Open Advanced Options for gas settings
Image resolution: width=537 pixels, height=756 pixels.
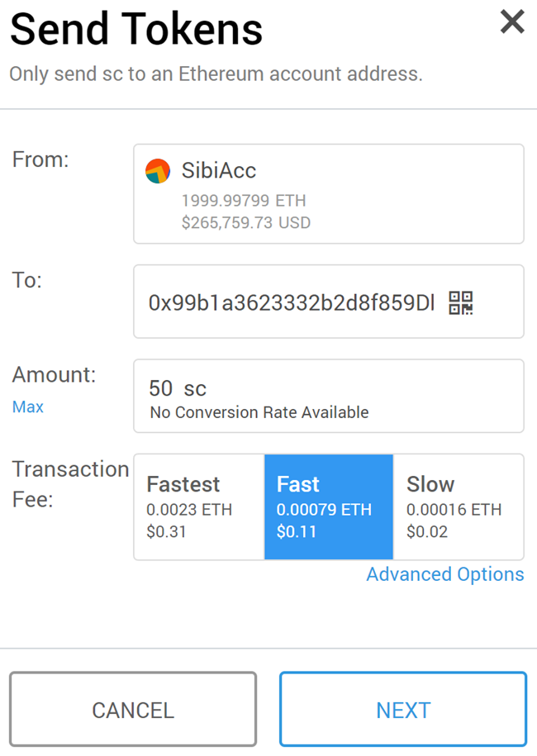445,574
